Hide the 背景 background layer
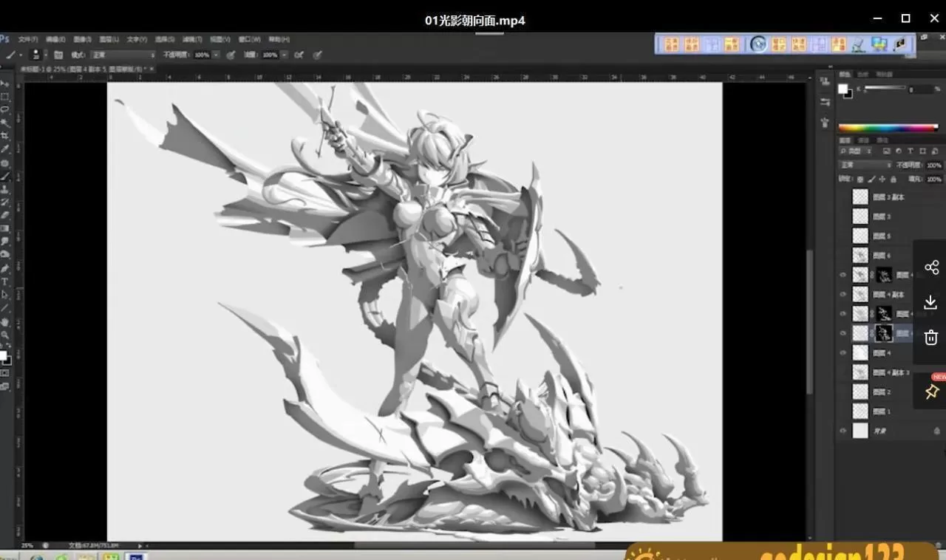This screenshot has height=560, width=946. [x=843, y=431]
